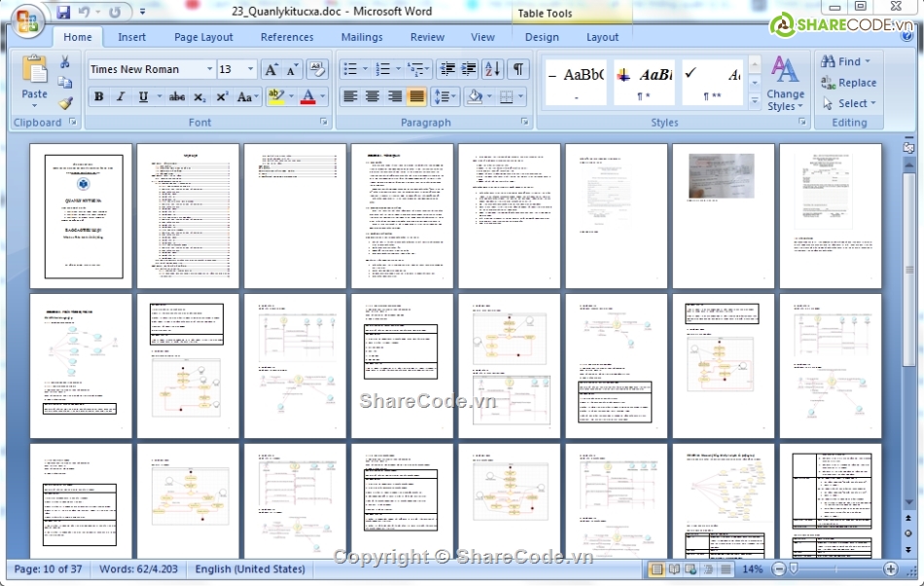
Task: Open the Change Styles dropdown
Action: [x=785, y=83]
